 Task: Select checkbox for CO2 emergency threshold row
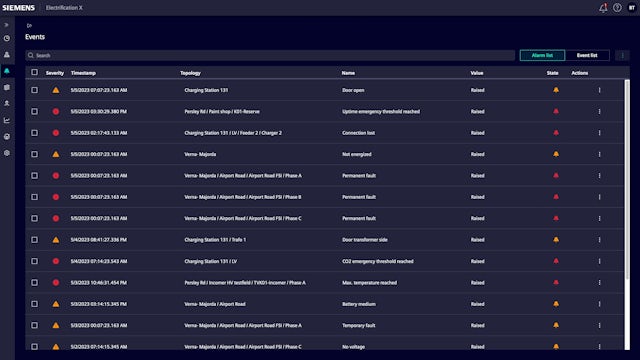click(34, 261)
